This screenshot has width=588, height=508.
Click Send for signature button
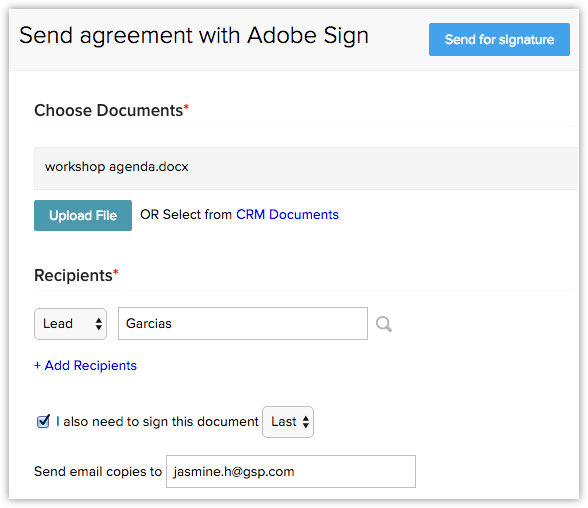[x=499, y=39]
